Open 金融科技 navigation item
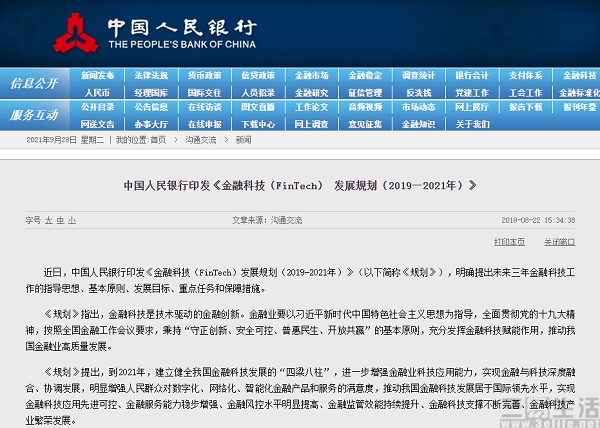Image resolution: width=600 pixels, height=428 pixels. click(579, 75)
